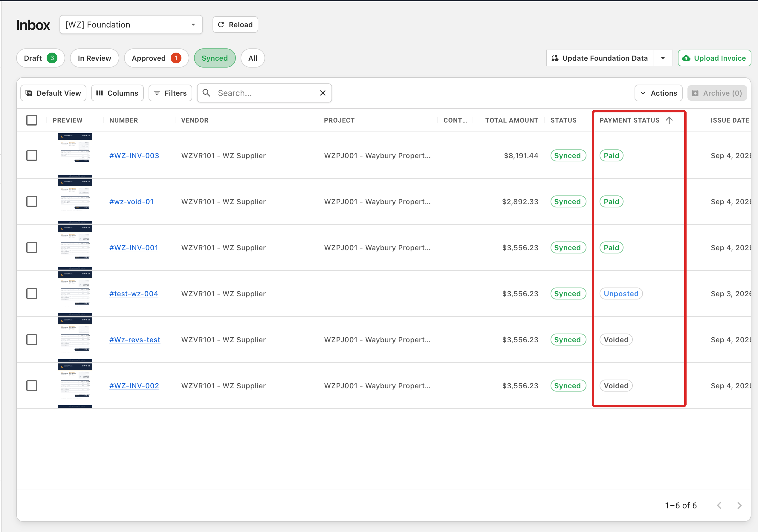This screenshot has height=532, width=758.
Task: Open invoice link #WZ-INV-003
Action: coord(134,155)
